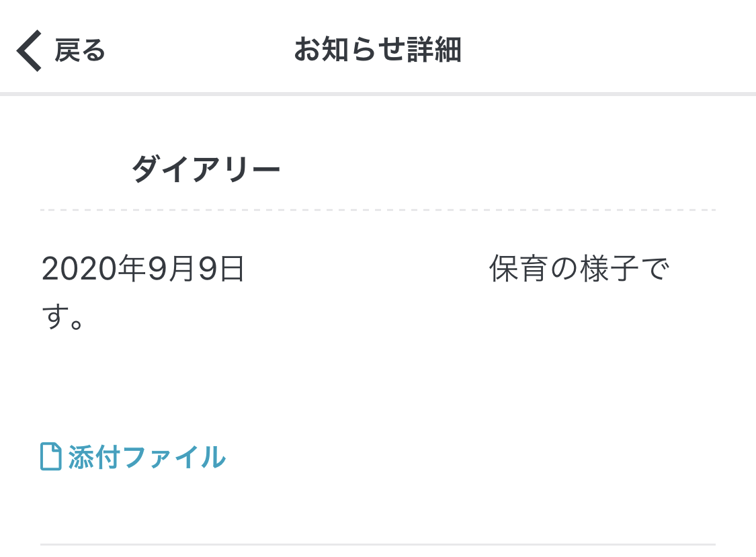The image size is (756, 557).
Task: Click the 年 character in the date
Action: (132, 269)
